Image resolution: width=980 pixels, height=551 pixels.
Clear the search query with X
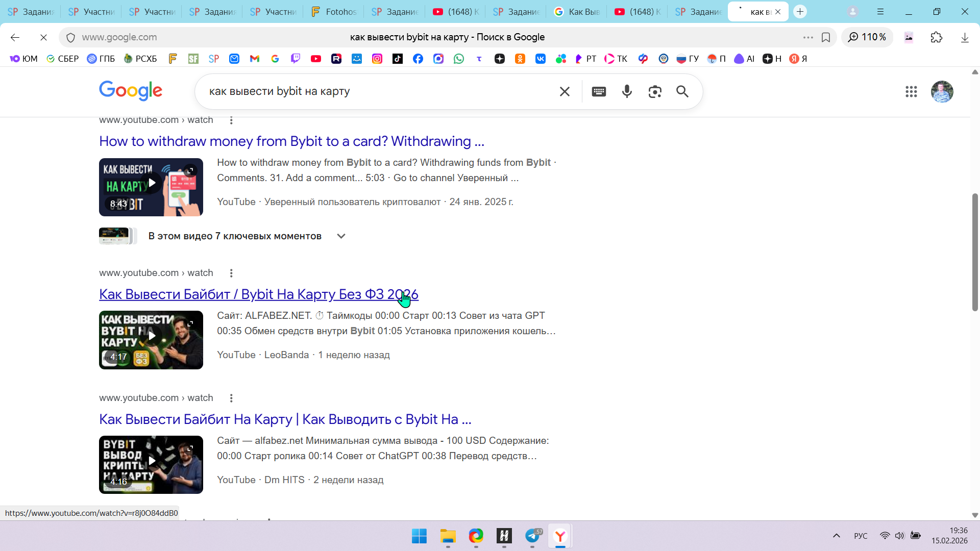pos(565,91)
